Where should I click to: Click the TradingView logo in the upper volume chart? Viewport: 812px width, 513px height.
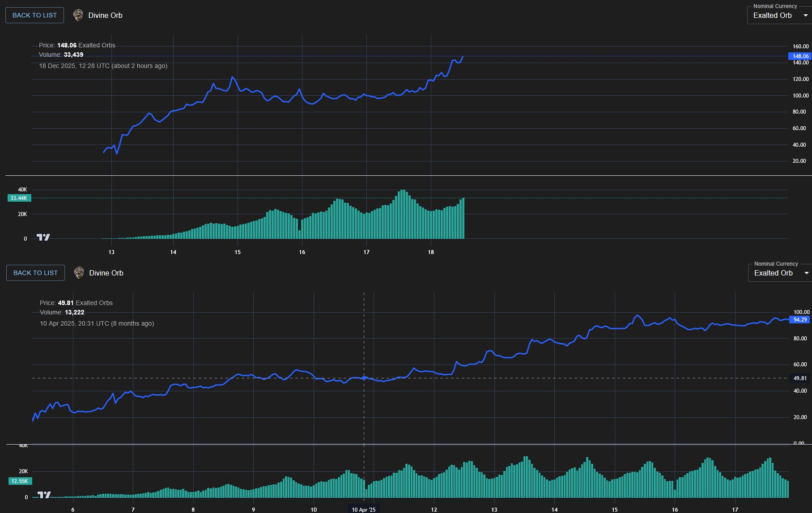pos(43,237)
